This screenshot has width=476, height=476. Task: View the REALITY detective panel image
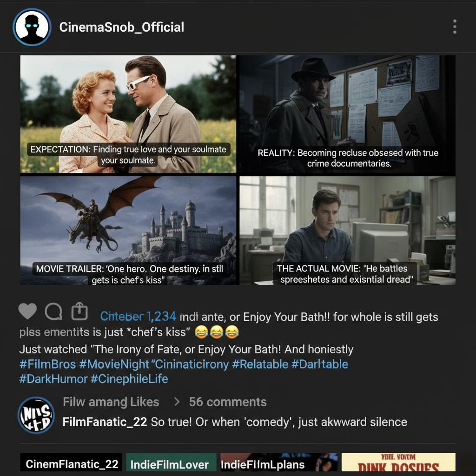pyautogui.click(x=347, y=114)
